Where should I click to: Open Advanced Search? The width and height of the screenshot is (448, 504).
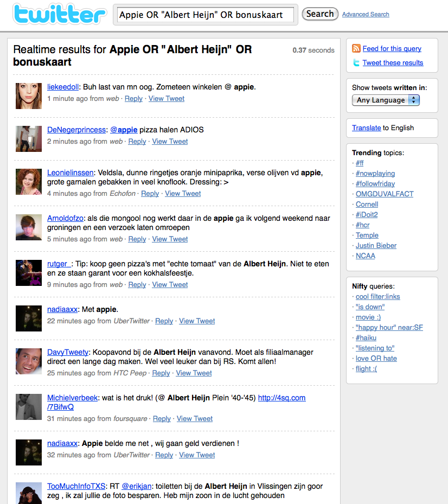365,15
